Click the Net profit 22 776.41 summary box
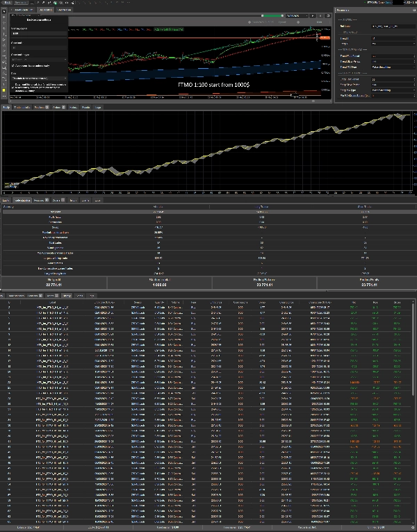This screenshot has height=532, width=417. click(54, 282)
